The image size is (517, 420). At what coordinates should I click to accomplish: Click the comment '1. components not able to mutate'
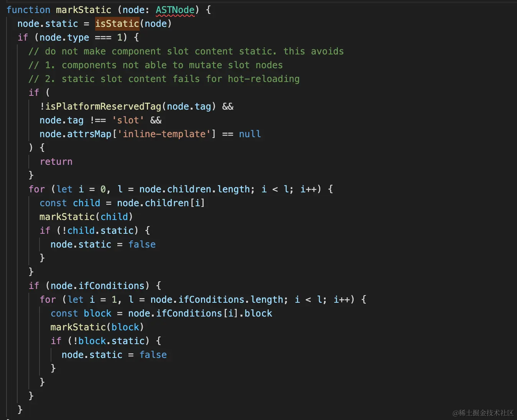click(155, 65)
